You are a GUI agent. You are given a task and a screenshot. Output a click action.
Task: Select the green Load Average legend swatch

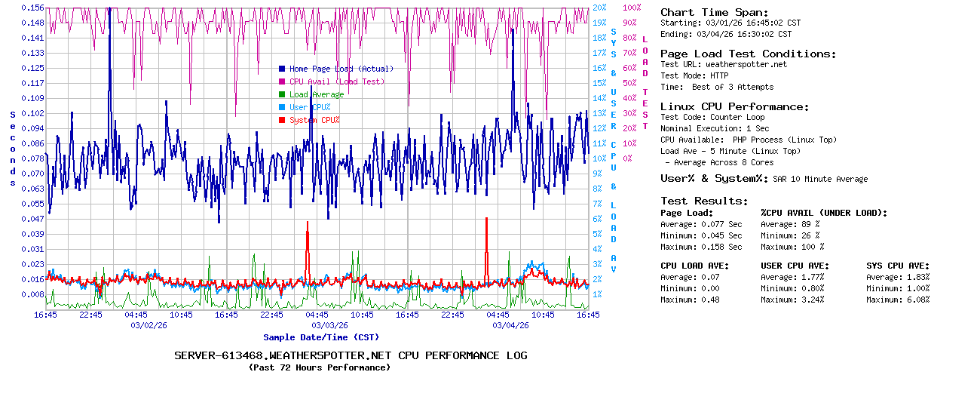282,94
